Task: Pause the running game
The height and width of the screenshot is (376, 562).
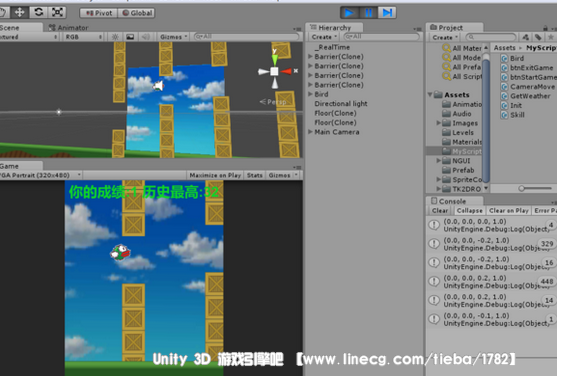Action: pos(368,13)
